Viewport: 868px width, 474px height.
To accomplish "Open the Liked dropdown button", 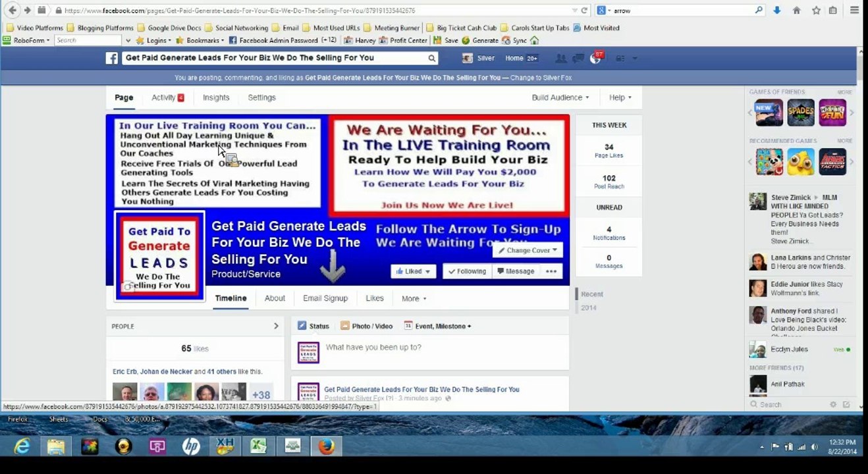I will pyautogui.click(x=414, y=271).
